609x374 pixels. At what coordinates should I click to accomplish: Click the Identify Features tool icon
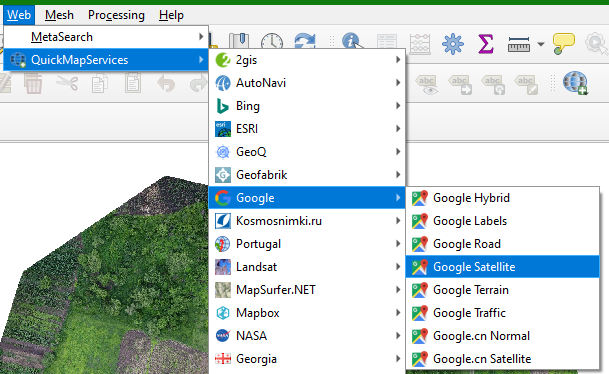tap(352, 40)
